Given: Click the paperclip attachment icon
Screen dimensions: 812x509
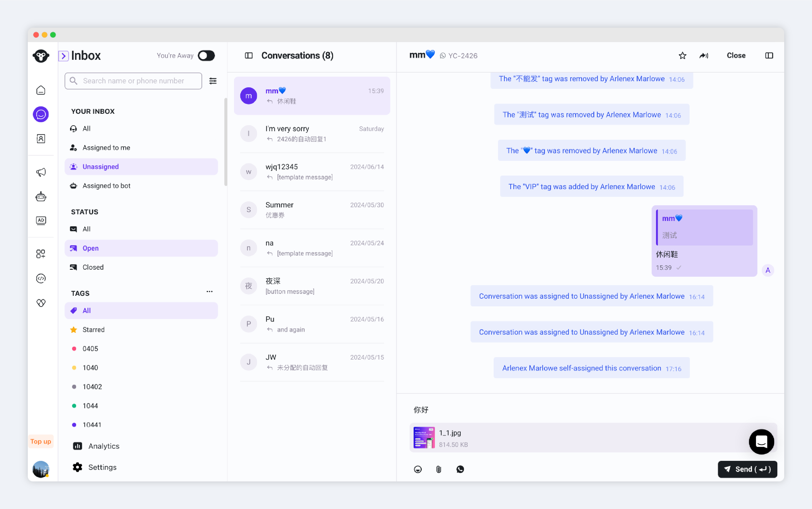Looking at the screenshot, I should pyautogui.click(x=439, y=469).
